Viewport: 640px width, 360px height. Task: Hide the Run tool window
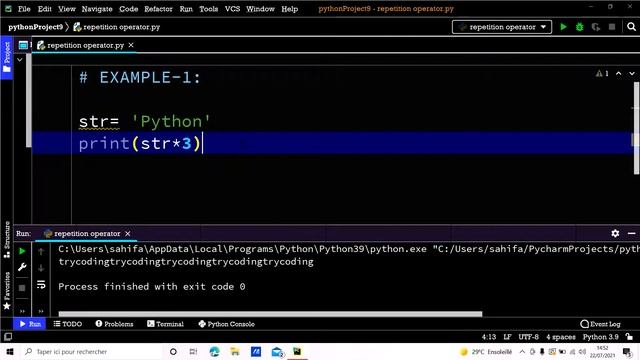pyautogui.click(x=631, y=233)
